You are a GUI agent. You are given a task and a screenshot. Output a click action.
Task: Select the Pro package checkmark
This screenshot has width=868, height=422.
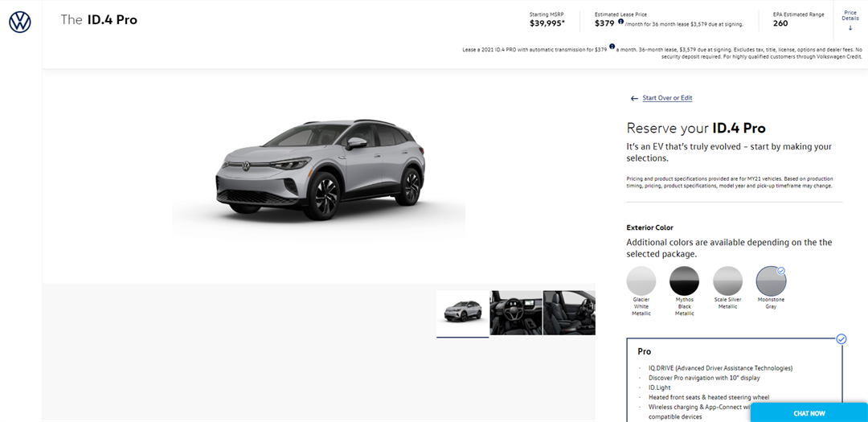tap(841, 339)
